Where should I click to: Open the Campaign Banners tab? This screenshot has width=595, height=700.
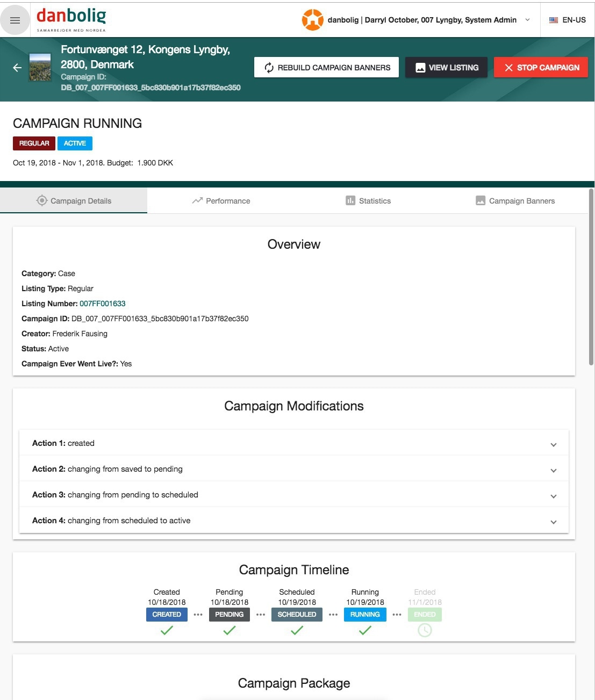point(515,201)
